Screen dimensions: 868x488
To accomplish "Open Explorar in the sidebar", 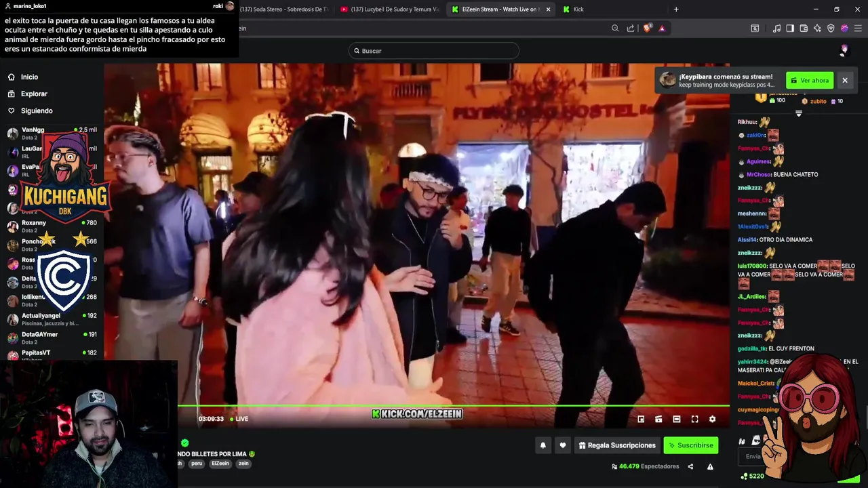I will click(x=34, y=94).
